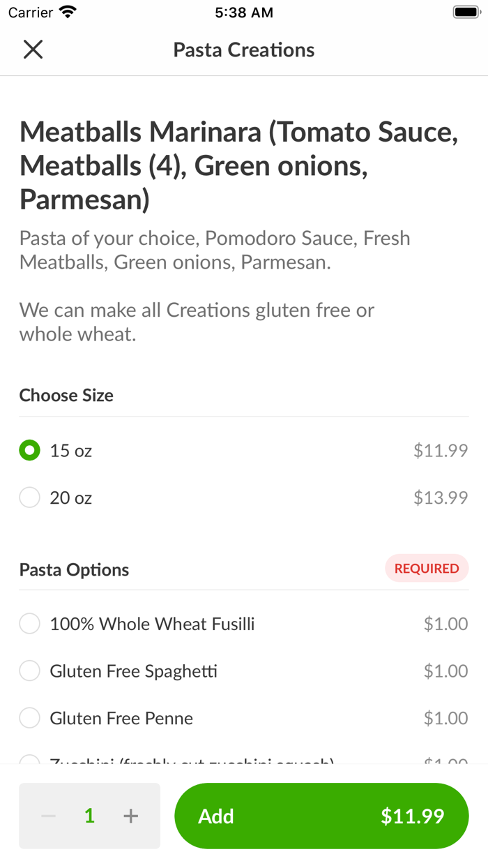The height and width of the screenshot is (868, 488).
Task: Tap the Wi-Fi icon in status bar
Action: [x=66, y=11]
